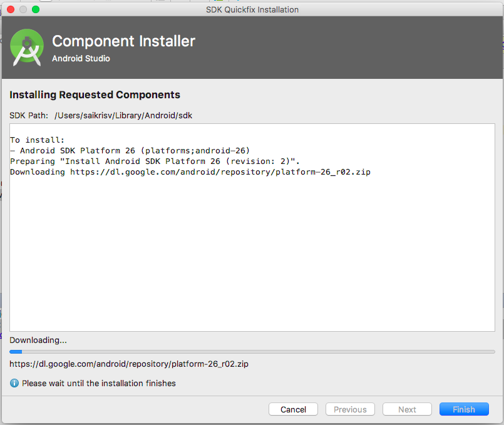Click the Cancel button
Image resolution: width=504 pixels, height=425 pixels.
(293, 409)
